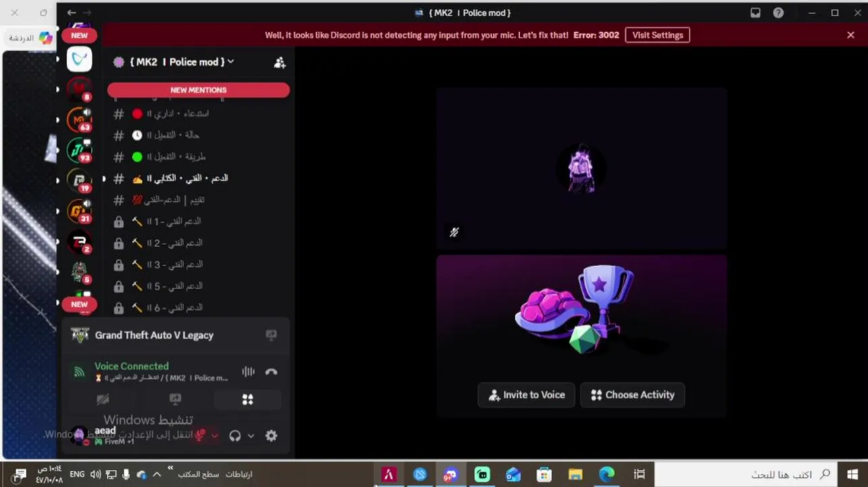The image size is (868, 487).
Task: Open the Discord help question mark icon
Action: point(779,13)
